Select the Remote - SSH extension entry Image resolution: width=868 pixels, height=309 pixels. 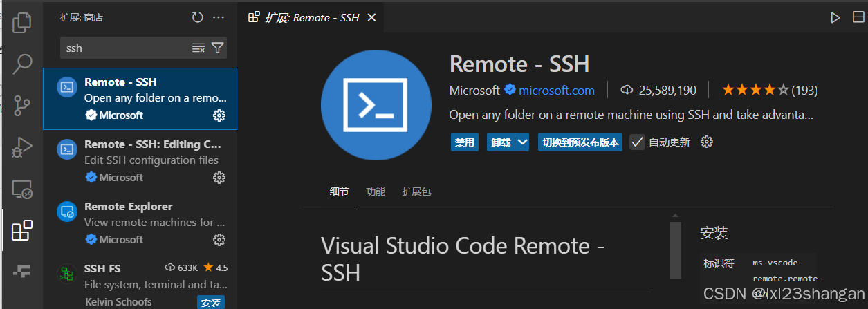pyautogui.click(x=140, y=99)
